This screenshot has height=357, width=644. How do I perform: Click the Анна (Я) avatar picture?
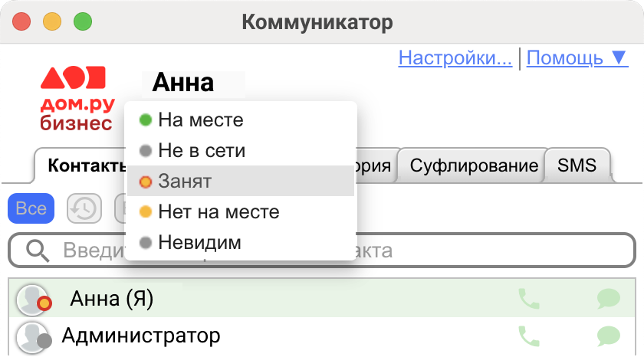coord(33,300)
